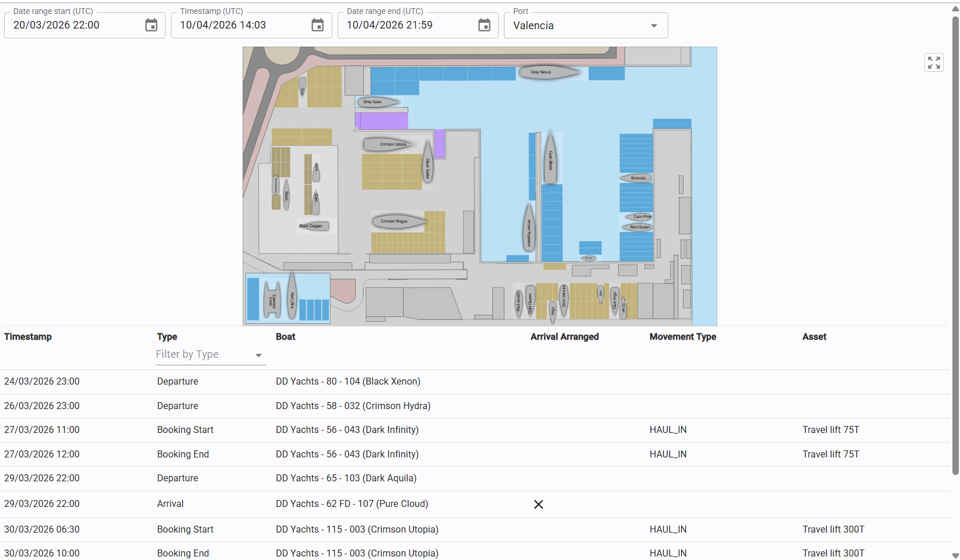Click the page vertical scrollbar

pyautogui.click(x=955, y=245)
